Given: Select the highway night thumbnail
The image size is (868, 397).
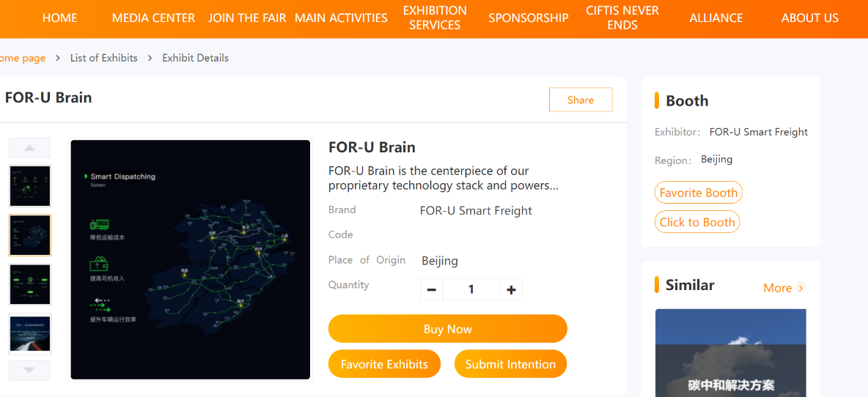Looking at the screenshot, I should pyautogui.click(x=30, y=333).
